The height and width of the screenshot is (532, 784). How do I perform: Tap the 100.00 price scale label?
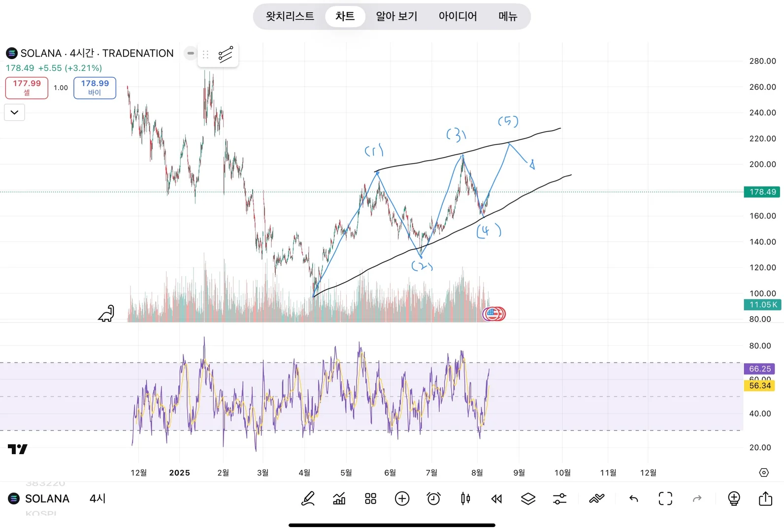[762, 293]
